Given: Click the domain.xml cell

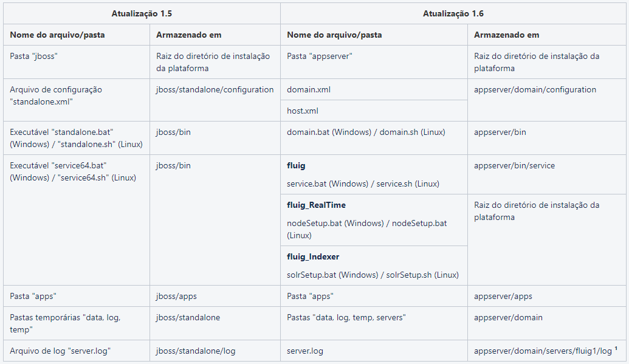Looking at the screenshot, I should coord(374,89).
